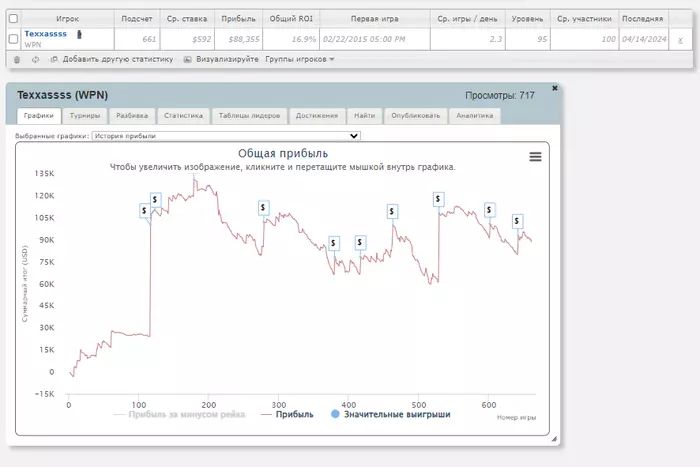Toggle Прибыль за минусом рейка legend series
Viewport: 700px width, 467px height.
coord(179,414)
